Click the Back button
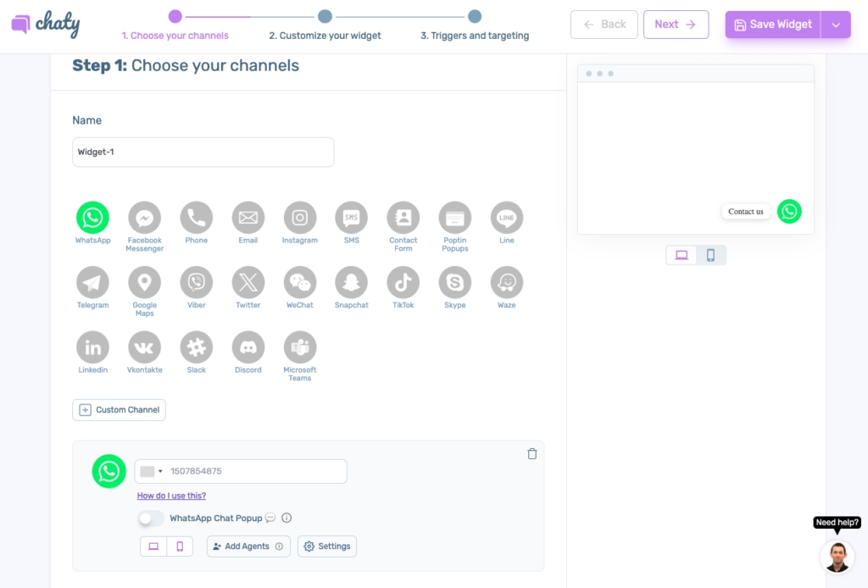The height and width of the screenshot is (588, 868). click(x=604, y=25)
